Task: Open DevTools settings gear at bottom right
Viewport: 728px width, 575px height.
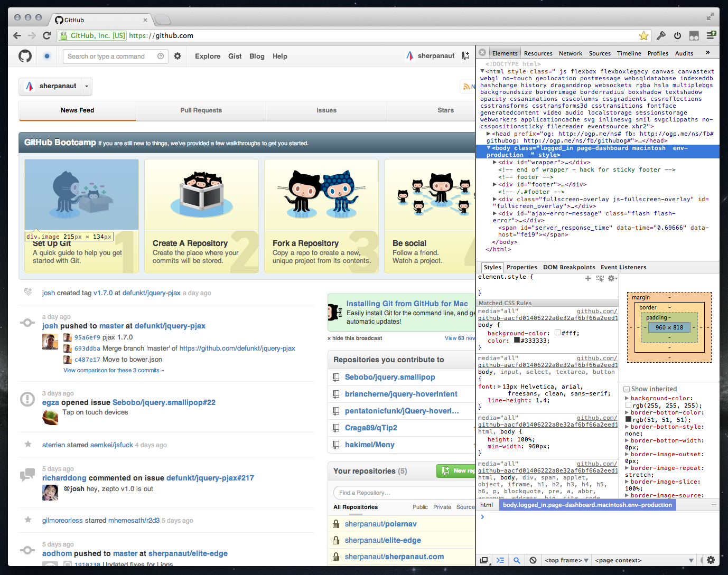Action: (711, 560)
